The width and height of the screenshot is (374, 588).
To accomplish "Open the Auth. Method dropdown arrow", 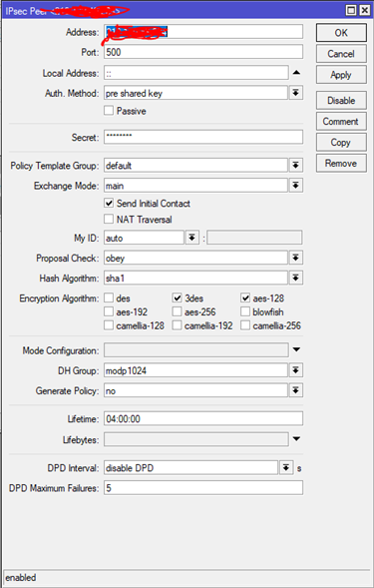I will (x=295, y=93).
